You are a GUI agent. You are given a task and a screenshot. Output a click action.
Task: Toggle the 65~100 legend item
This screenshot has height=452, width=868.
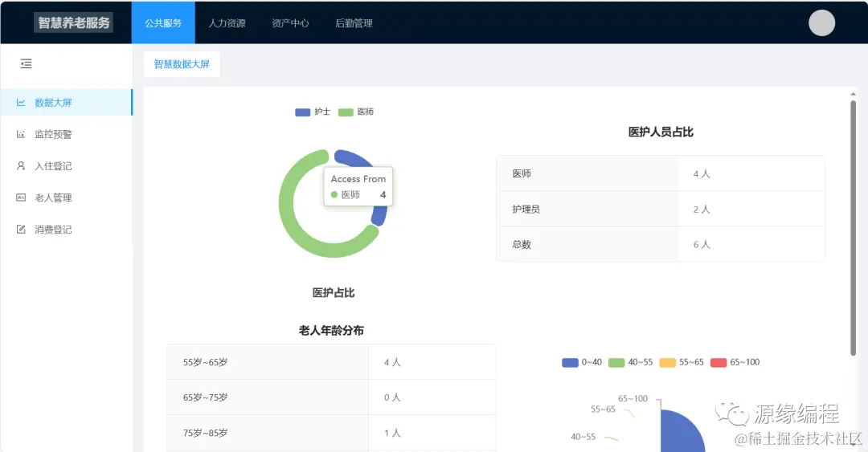(735, 362)
